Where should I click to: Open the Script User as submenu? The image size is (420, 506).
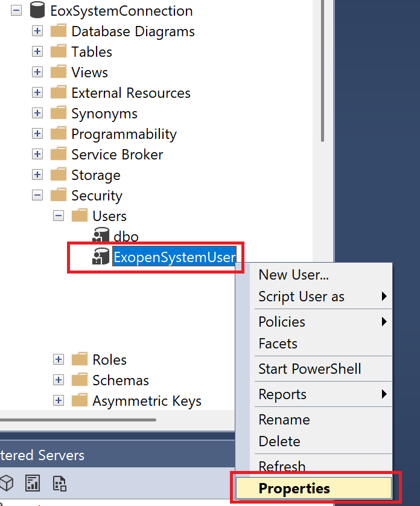click(302, 296)
